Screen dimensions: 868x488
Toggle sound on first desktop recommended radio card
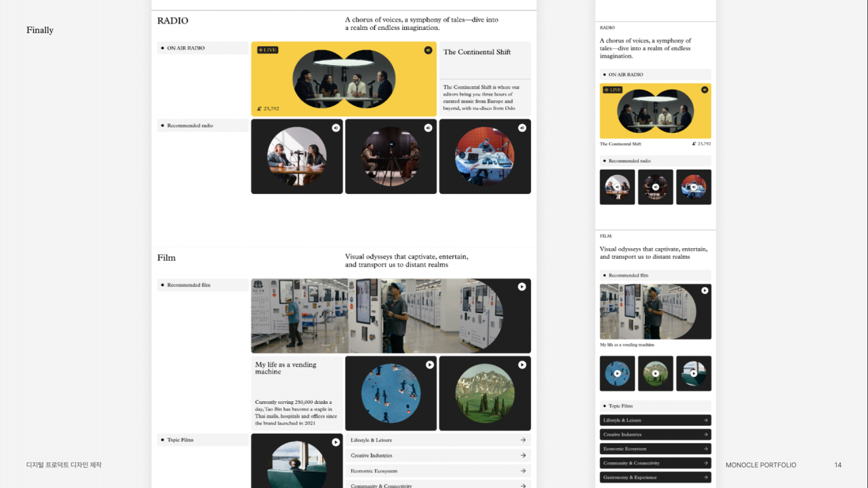pyautogui.click(x=335, y=127)
